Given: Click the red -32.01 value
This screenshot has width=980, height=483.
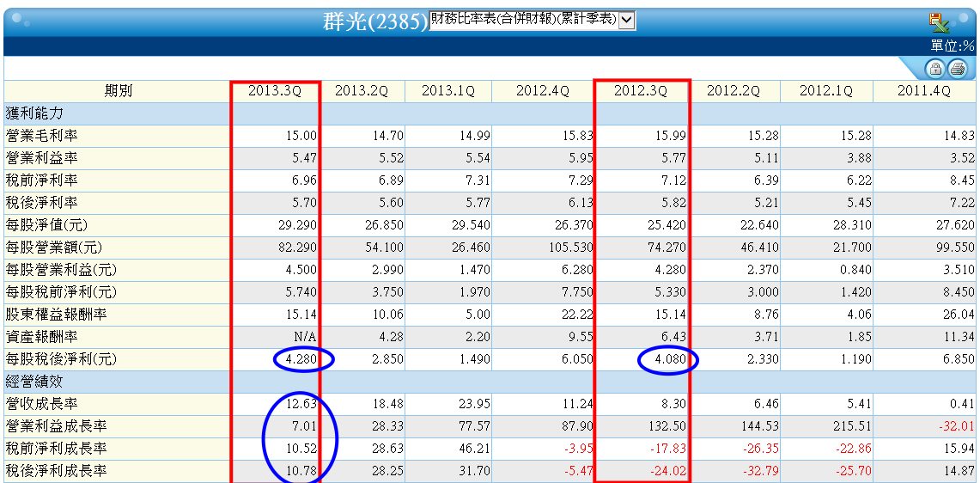Looking at the screenshot, I should coord(958,426).
